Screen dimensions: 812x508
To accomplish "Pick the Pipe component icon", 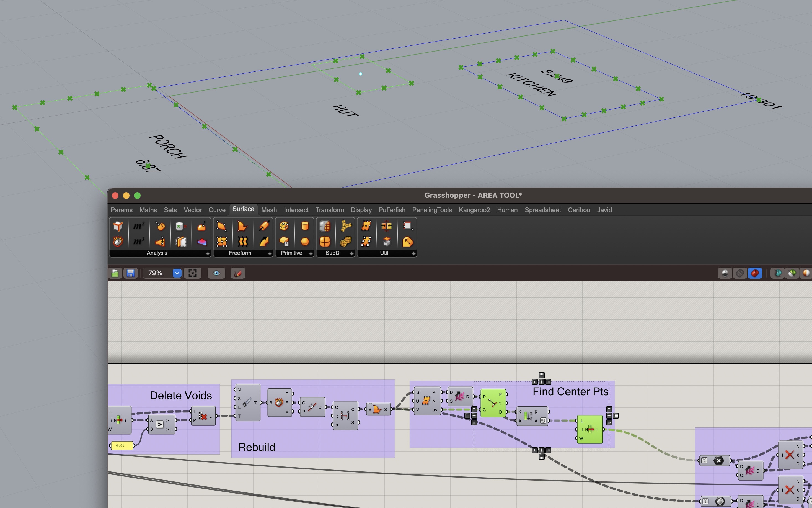I will tap(264, 226).
